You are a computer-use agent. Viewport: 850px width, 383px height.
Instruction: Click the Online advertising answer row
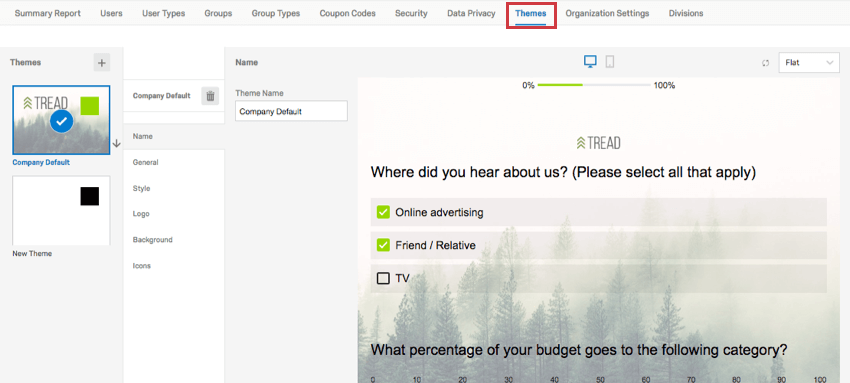pyautogui.click(x=598, y=212)
